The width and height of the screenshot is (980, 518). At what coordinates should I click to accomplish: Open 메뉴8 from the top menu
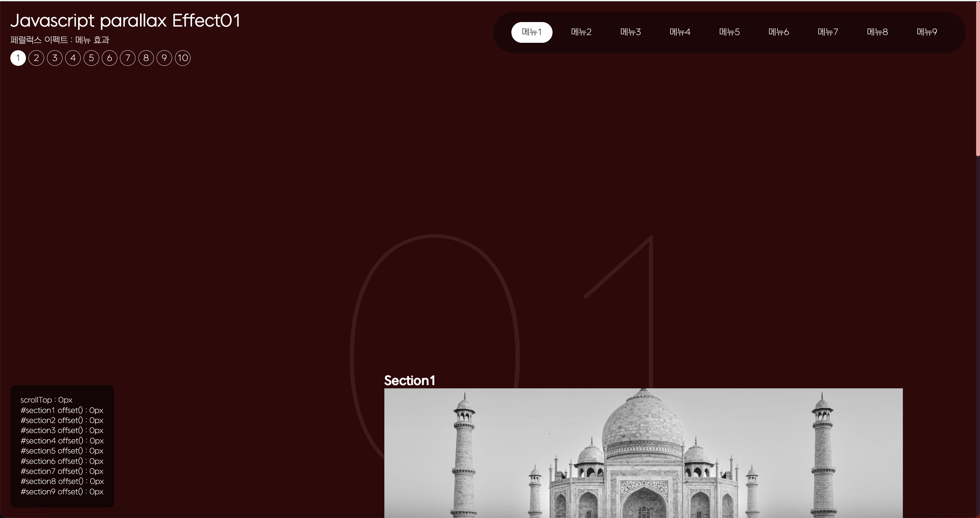point(877,32)
